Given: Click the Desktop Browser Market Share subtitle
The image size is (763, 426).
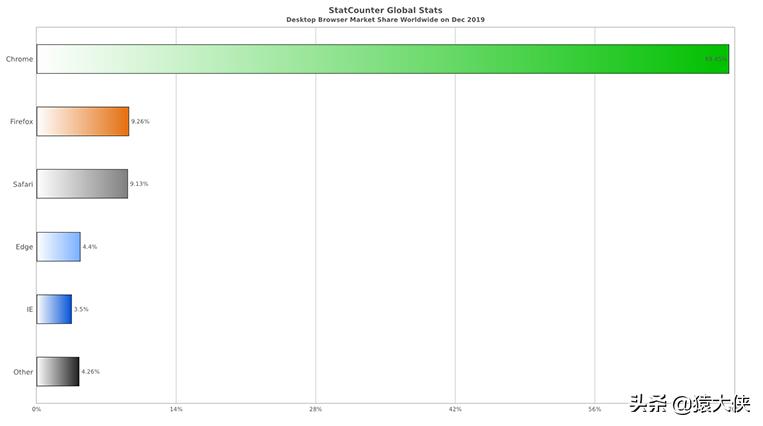Looking at the screenshot, I should coord(385,19).
